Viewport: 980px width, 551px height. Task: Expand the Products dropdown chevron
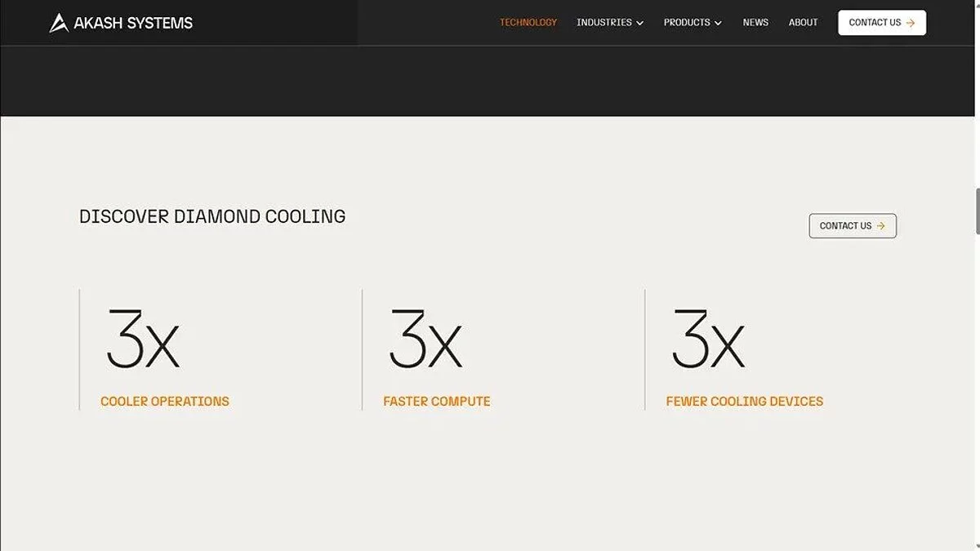pos(718,24)
